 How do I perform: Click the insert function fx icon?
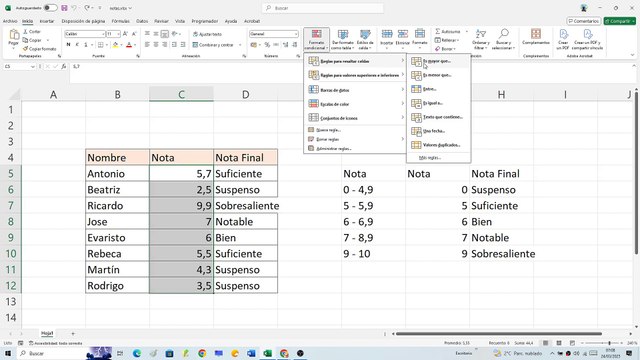click(x=64, y=67)
